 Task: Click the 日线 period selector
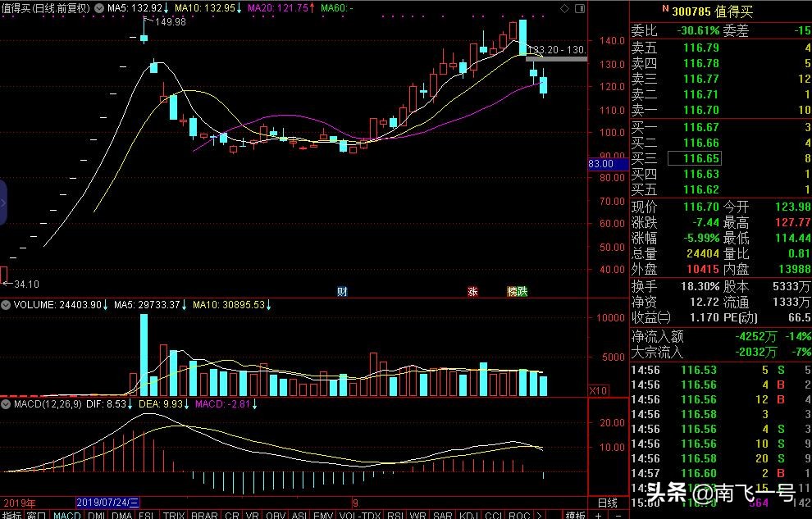[608, 503]
